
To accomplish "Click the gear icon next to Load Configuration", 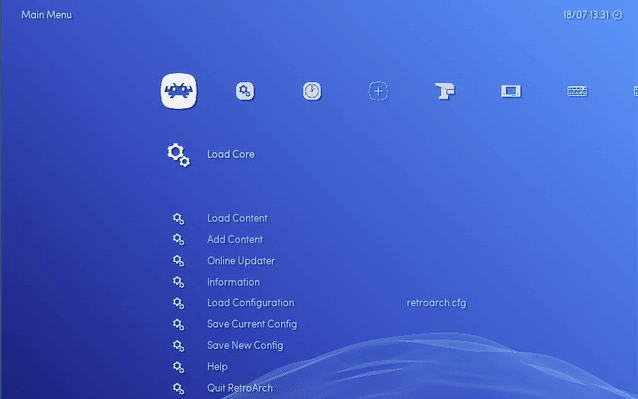I will [x=178, y=303].
